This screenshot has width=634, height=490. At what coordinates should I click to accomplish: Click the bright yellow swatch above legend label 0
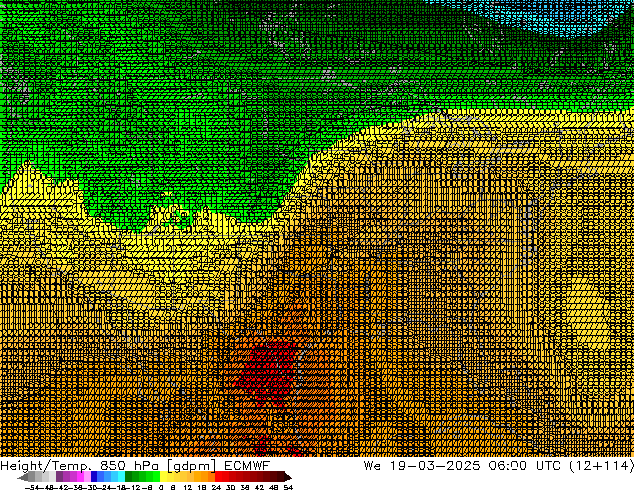(x=163, y=477)
